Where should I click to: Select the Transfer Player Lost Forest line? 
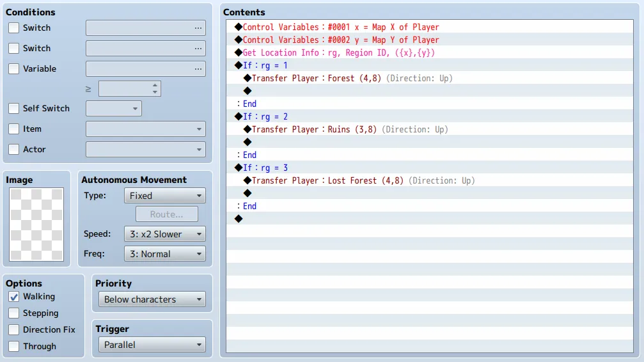430,180
